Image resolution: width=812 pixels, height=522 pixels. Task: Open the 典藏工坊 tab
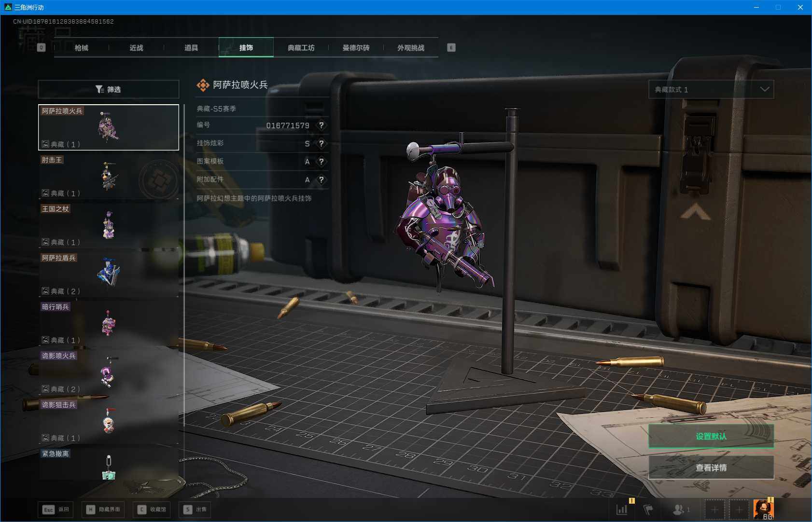pyautogui.click(x=301, y=48)
